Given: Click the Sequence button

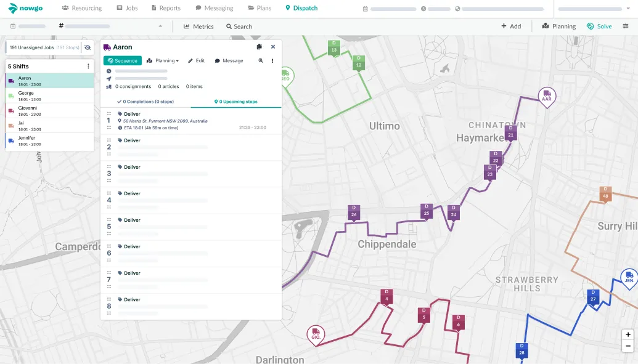Looking at the screenshot, I should [122, 61].
